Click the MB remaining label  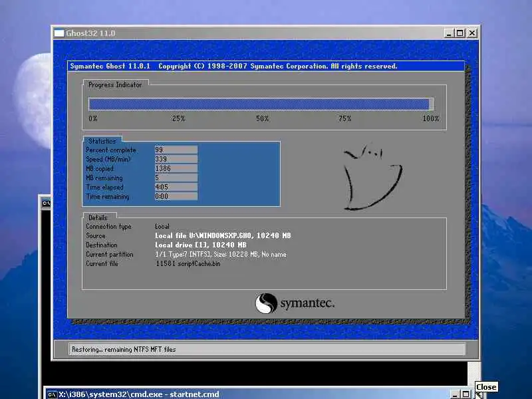pyautogui.click(x=104, y=178)
